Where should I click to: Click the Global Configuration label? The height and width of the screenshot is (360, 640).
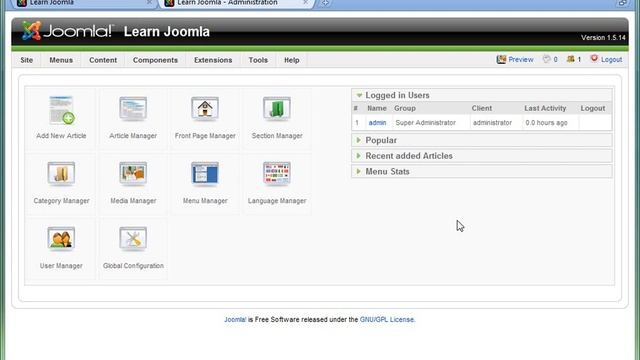coord(133,266)
